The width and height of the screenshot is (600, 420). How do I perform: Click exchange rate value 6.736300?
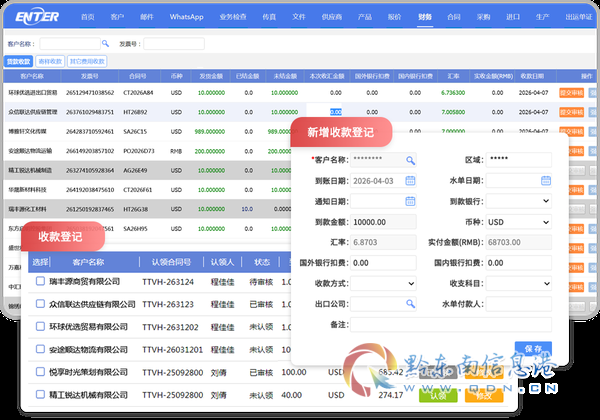point(453,93)
